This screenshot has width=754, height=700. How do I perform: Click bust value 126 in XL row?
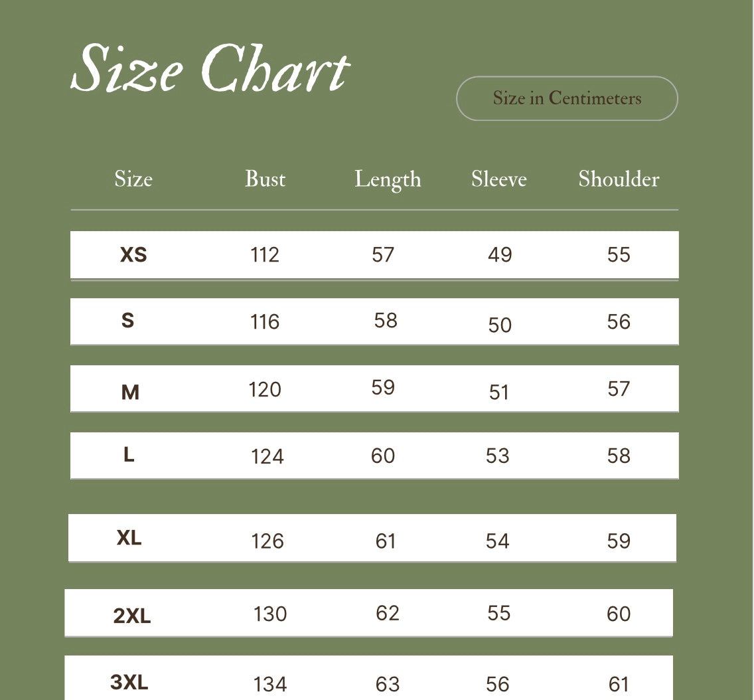tap(267, 541)
